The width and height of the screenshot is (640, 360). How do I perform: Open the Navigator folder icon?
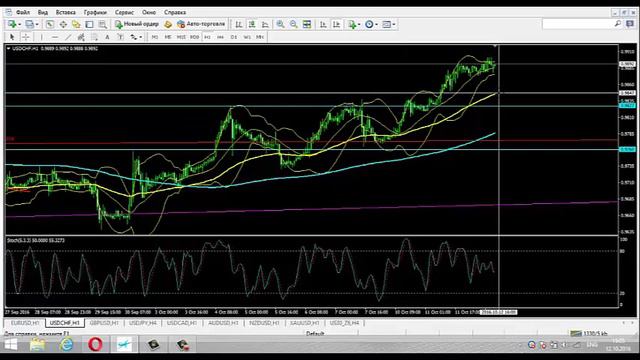point(76,24)
